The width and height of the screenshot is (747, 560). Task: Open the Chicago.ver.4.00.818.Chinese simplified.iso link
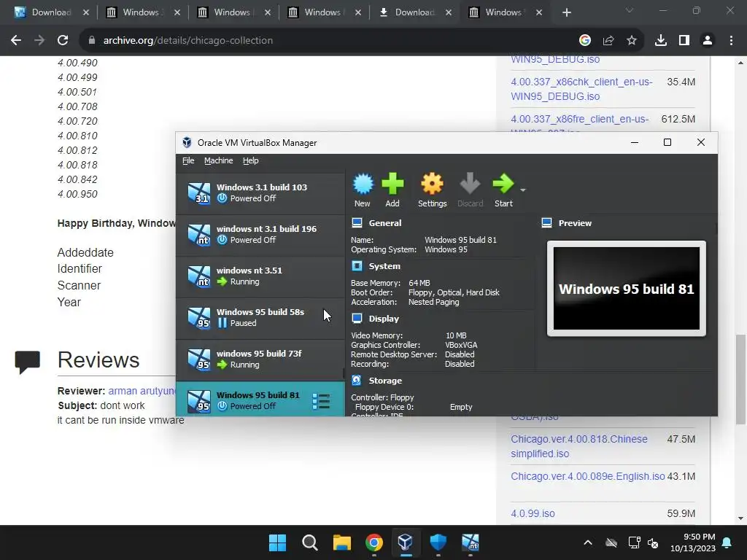tap(578, 446)
